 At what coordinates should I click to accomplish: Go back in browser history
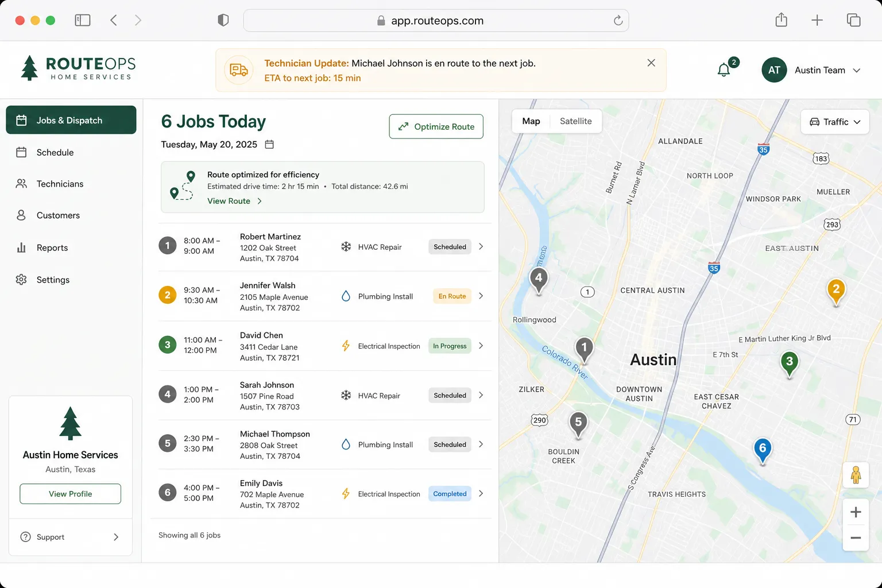(x=114, y=20)
